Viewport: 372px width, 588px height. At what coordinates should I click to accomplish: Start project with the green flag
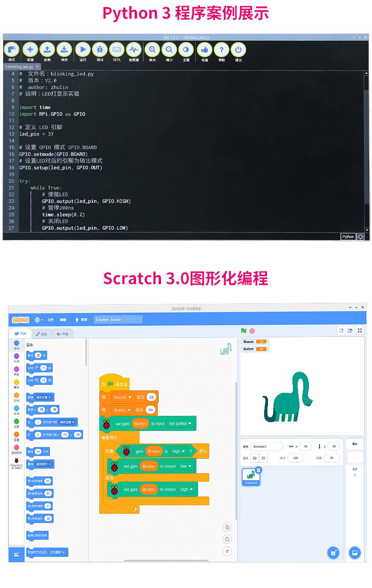click(x=244, y=331)
